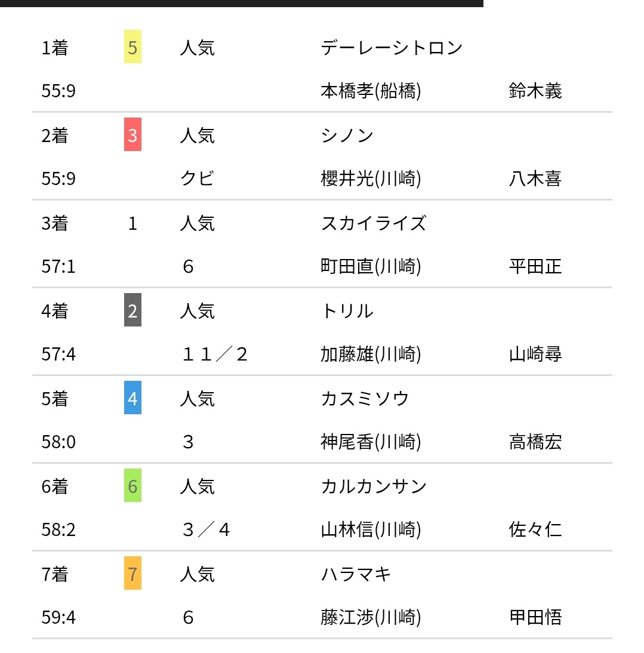Click jockey 本橋孝(船橋)
644x653 pixels.
click(371, 91)
